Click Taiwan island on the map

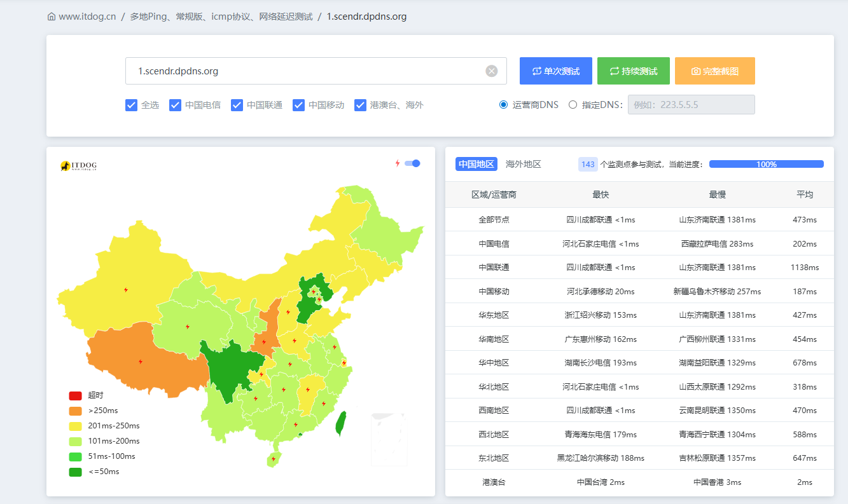[x=341, y=423]
